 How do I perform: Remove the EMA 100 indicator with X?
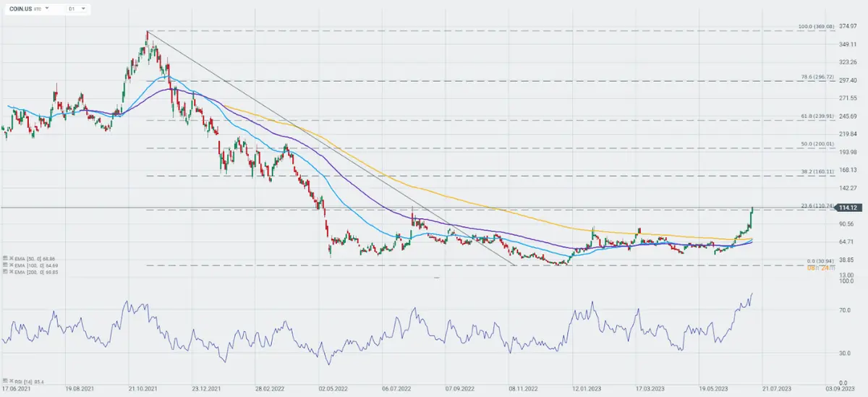[10, 265]
